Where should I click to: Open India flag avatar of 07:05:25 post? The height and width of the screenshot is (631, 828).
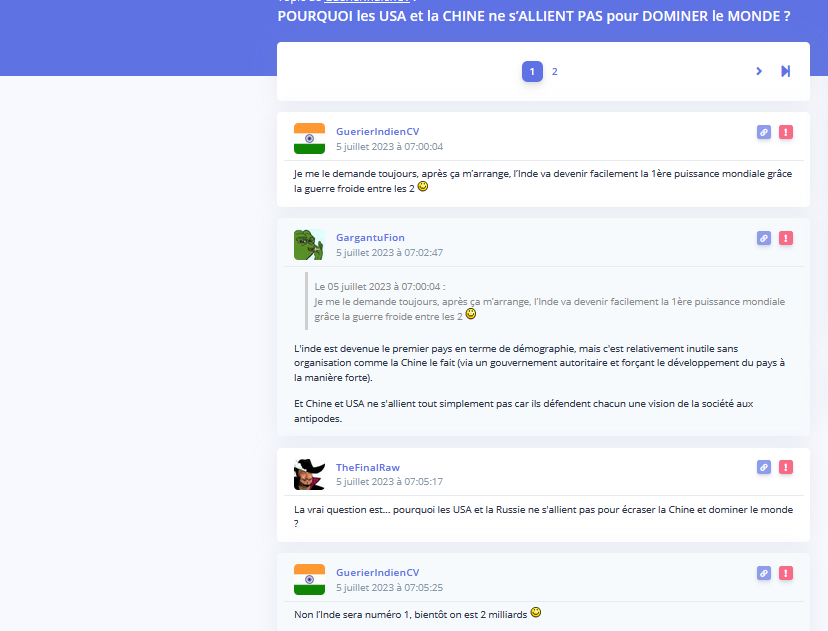point(309,579)
